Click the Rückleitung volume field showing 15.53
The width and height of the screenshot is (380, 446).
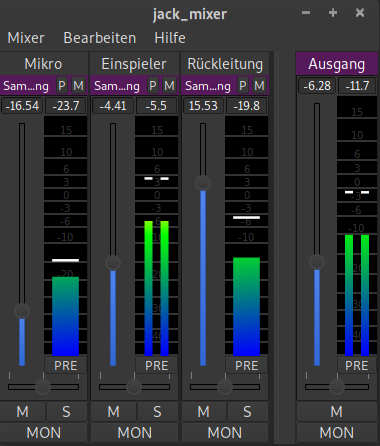[203, 106]
